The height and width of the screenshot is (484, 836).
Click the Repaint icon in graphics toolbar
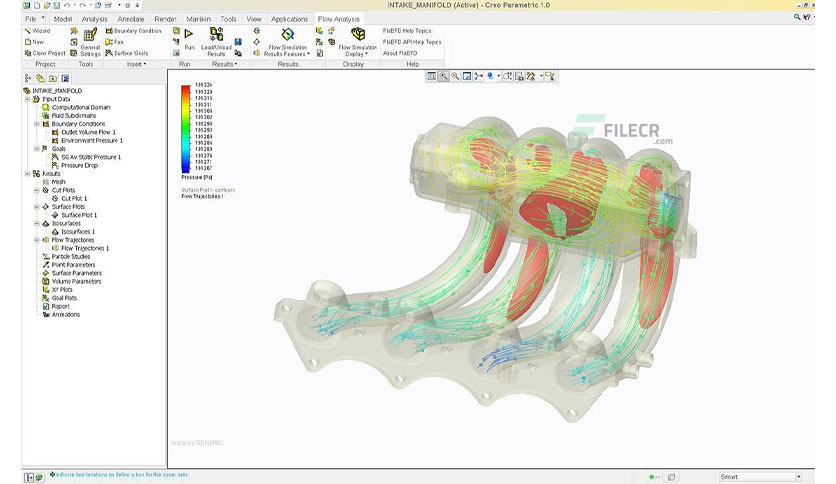point(467,77)
